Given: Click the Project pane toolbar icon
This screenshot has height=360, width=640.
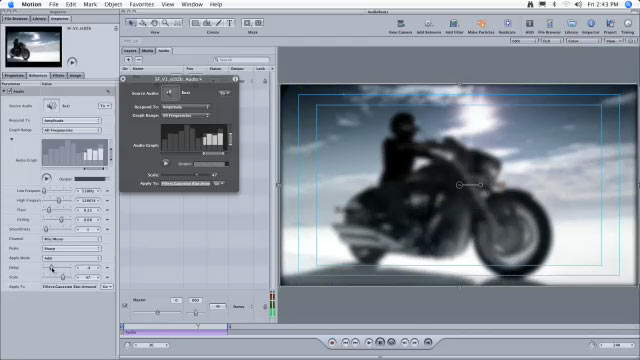Looking at the screenshot, I should (x=610, y=24).
